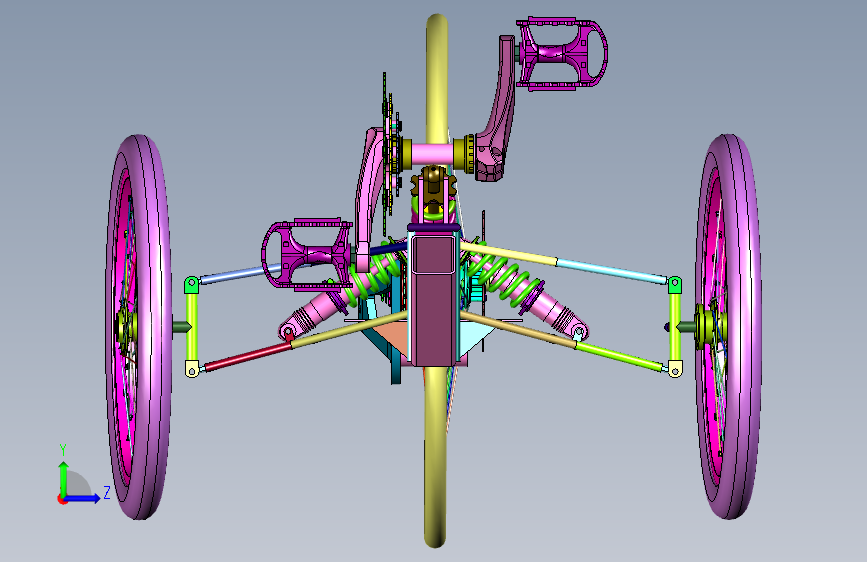This screenshot has height=562, width=867.
Task: Click the "Z" label on the axis triad
Action: click(107, 493)
